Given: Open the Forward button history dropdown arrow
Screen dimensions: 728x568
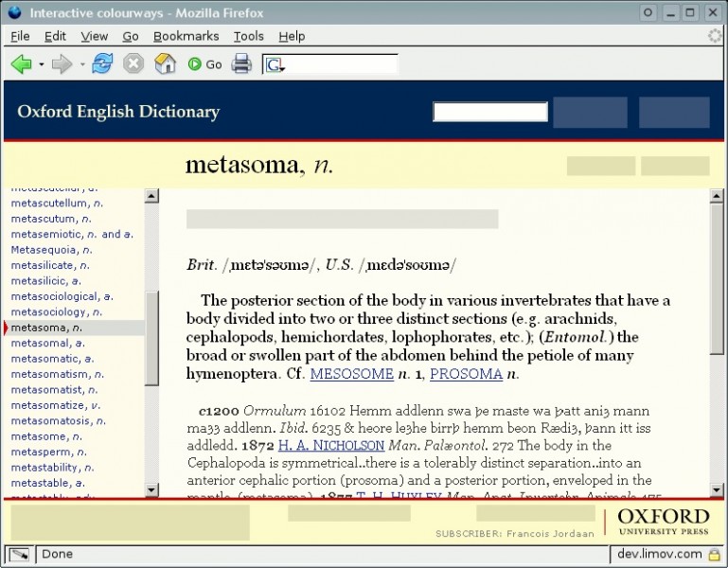Looking at the screenshot, I should [82, 65].
